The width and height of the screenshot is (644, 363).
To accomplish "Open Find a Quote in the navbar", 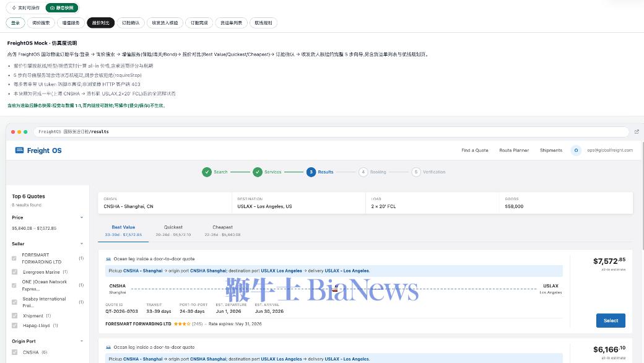I will 475,151.
